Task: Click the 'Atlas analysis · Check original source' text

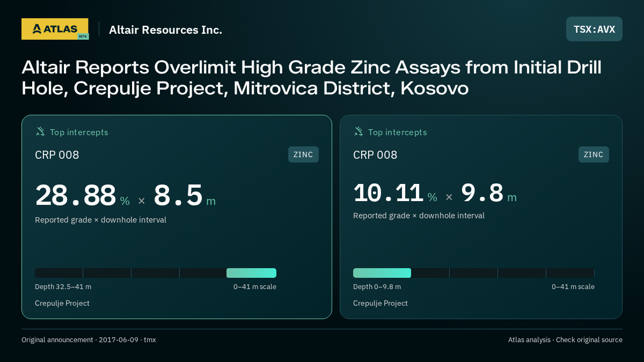Action: pyautogui.click(x=565, y=340)
